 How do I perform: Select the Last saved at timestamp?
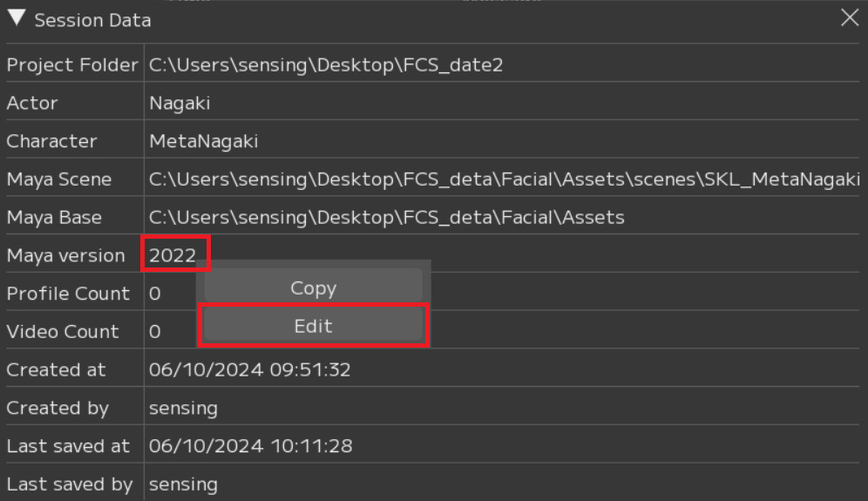250,446
